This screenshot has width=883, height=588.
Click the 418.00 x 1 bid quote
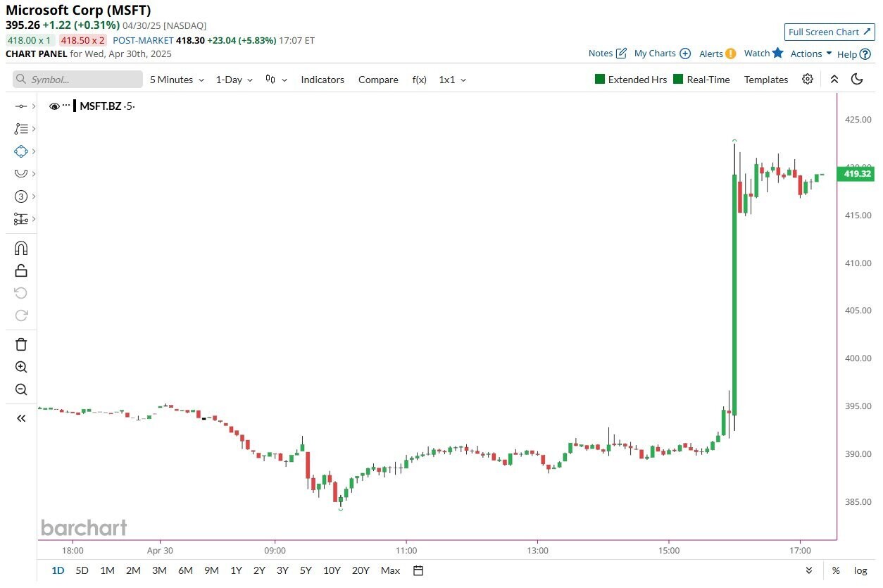click(x=29, y=41)
